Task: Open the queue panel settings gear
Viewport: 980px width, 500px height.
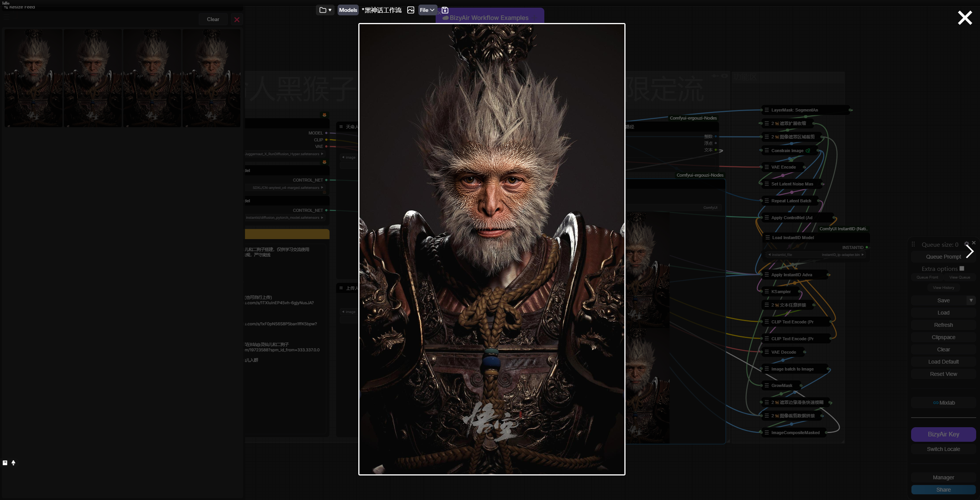Action: click(966, 243)
